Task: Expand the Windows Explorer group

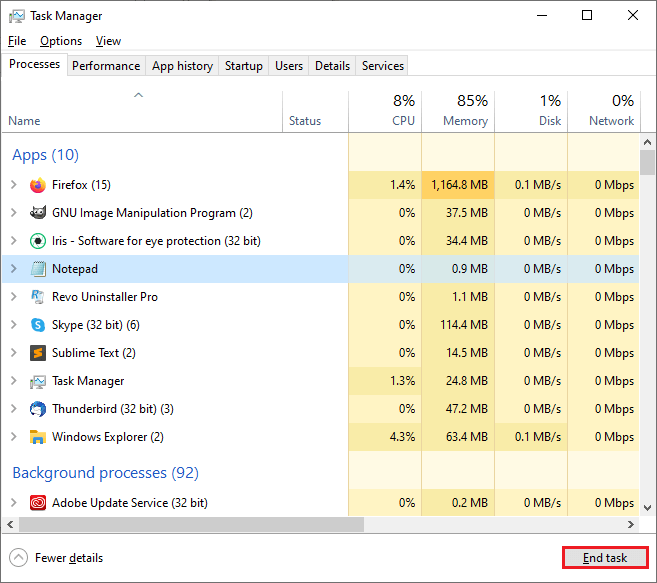Action: click(14, 437)
